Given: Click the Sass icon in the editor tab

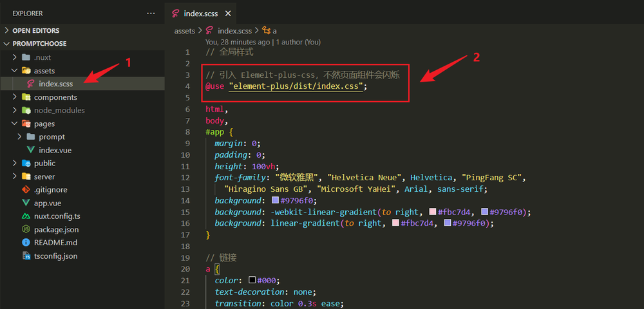Looking at the screenshot, I should click(x=176, y=14).
